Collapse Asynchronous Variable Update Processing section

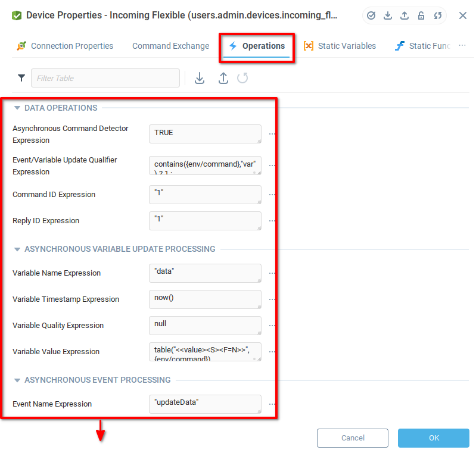point(17,249)
